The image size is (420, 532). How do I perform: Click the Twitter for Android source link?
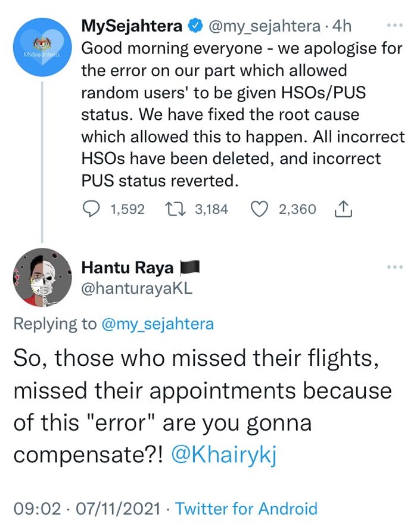coord(247,509)
